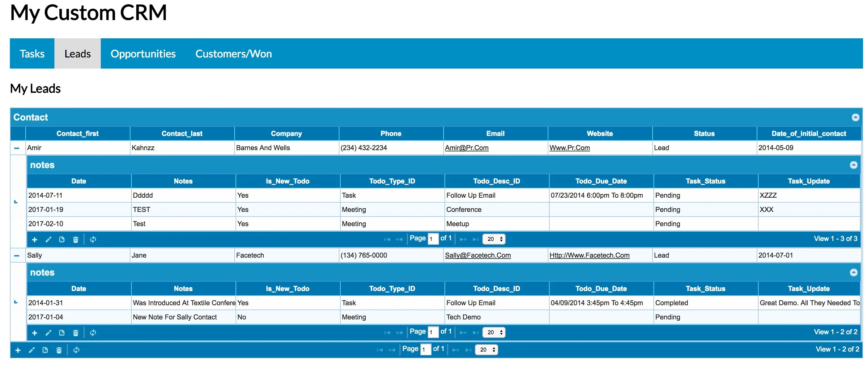
Task: Open Amir@Pr.Com email link
Action: [466, 148]
